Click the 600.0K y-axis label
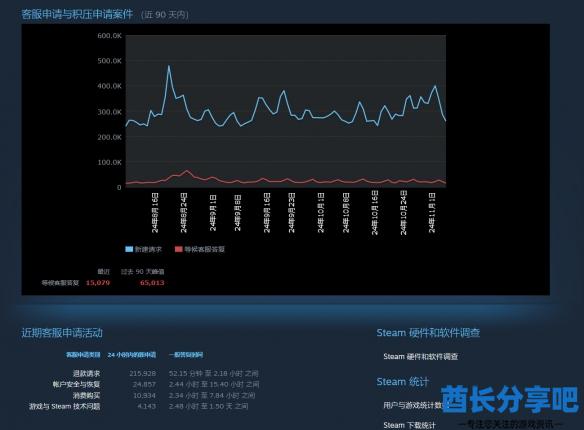Image resolution: width=584 pixels, height=430 pixels. coord(110,36)
